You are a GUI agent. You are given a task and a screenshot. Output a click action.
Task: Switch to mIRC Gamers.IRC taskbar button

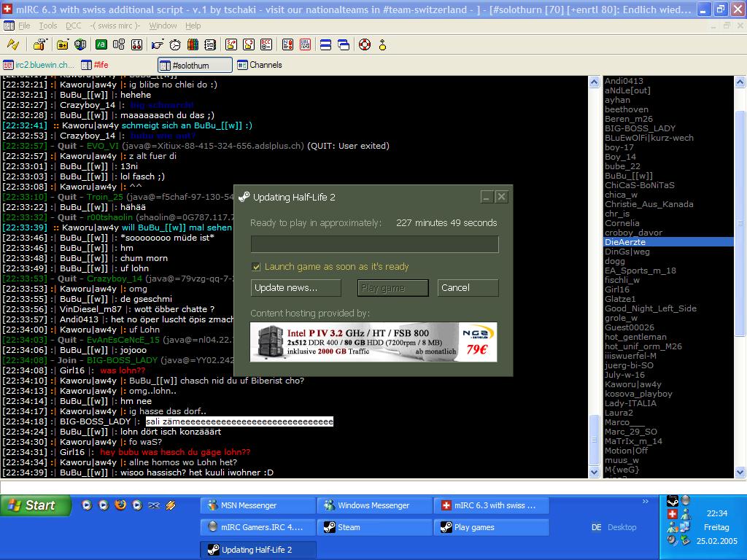258,527
